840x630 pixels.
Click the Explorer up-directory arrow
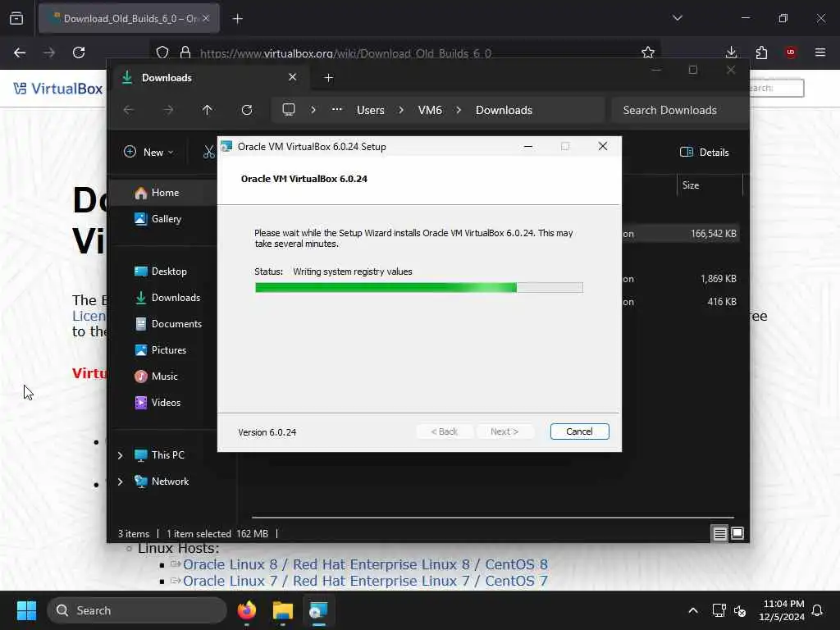click(208, 110)
